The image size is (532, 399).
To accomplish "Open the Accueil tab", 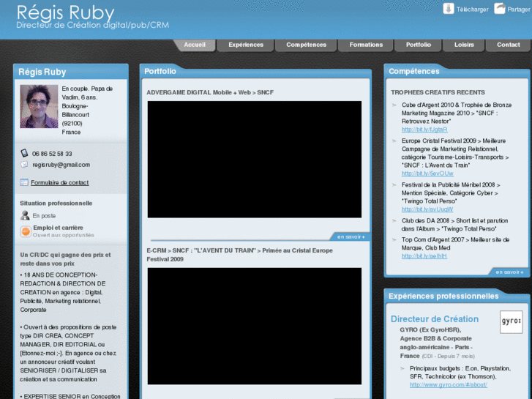I will (x=195, y=45).
